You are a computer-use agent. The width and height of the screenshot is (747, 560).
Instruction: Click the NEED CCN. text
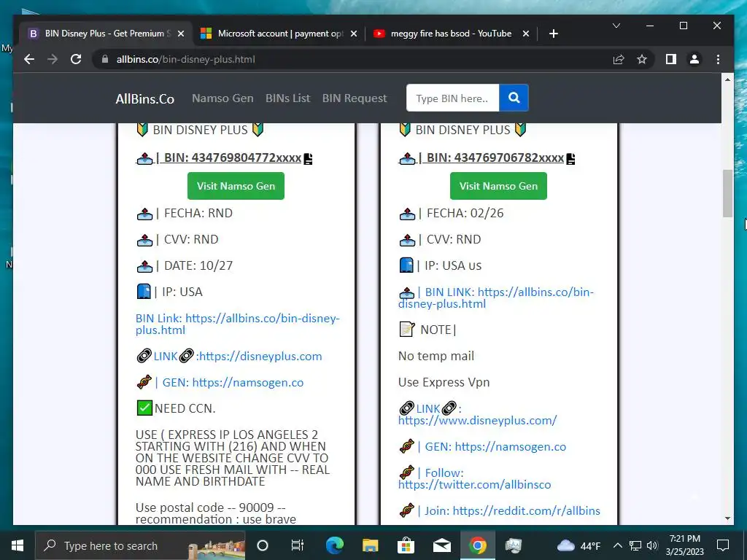pos(185,408)
